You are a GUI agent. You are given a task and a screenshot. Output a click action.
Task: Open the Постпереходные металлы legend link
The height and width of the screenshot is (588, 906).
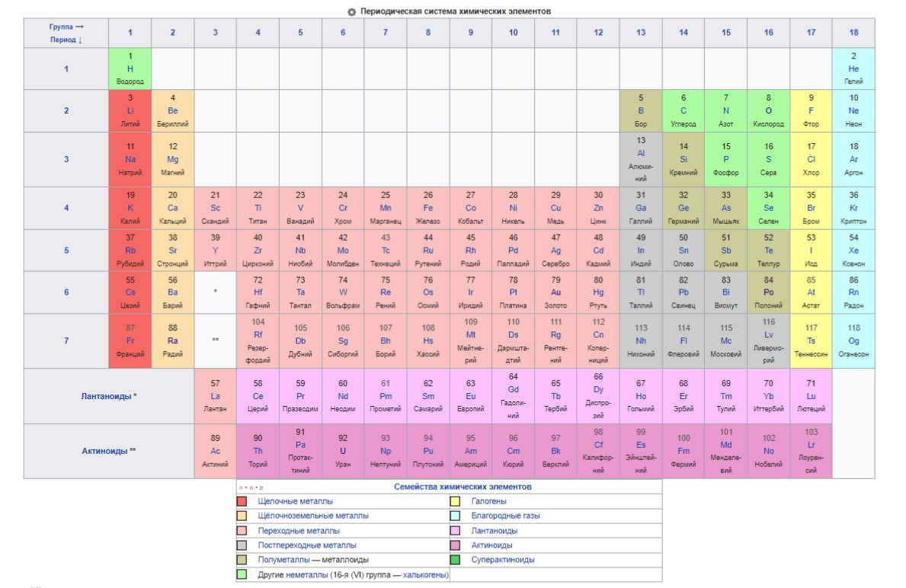pyautogui.click(x=307, y=545)
